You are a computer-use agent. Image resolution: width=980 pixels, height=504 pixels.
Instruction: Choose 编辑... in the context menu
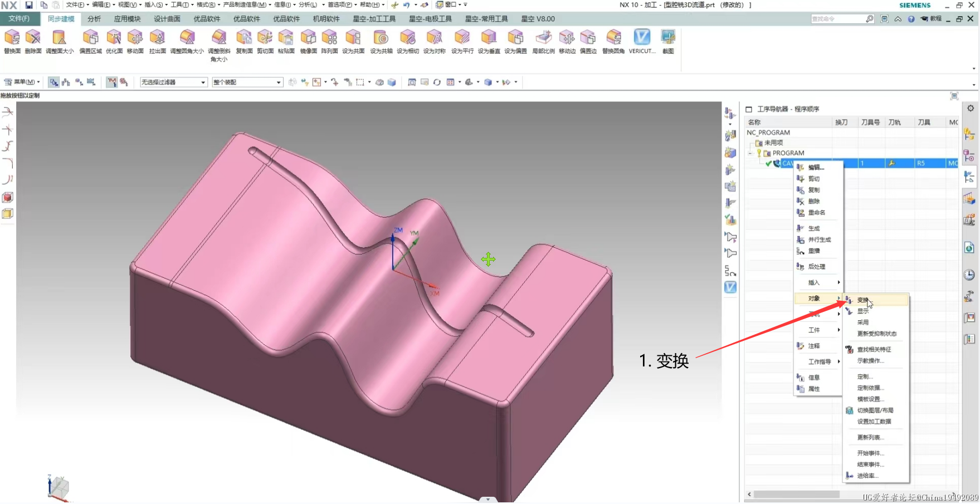(817, 168)
